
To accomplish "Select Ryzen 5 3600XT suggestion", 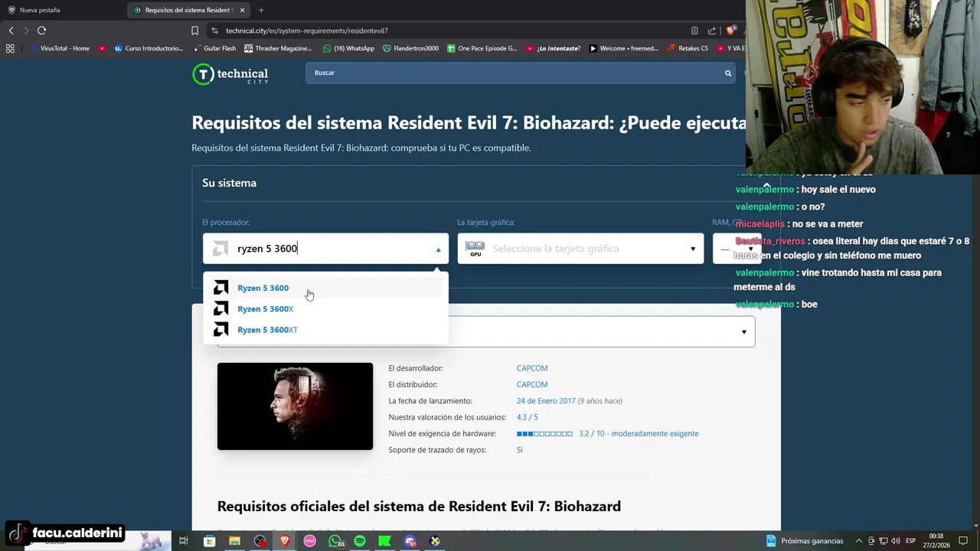I will point(326,329).
